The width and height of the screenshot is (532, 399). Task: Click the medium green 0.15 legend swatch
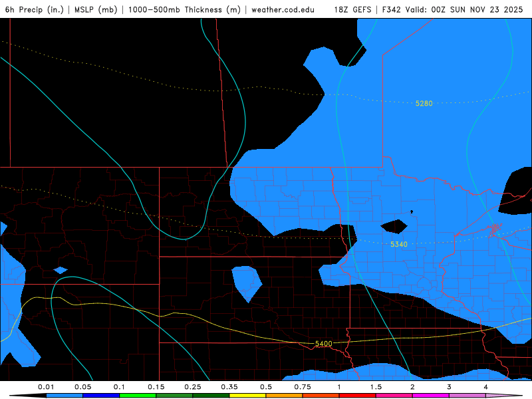tap(174, 396)
